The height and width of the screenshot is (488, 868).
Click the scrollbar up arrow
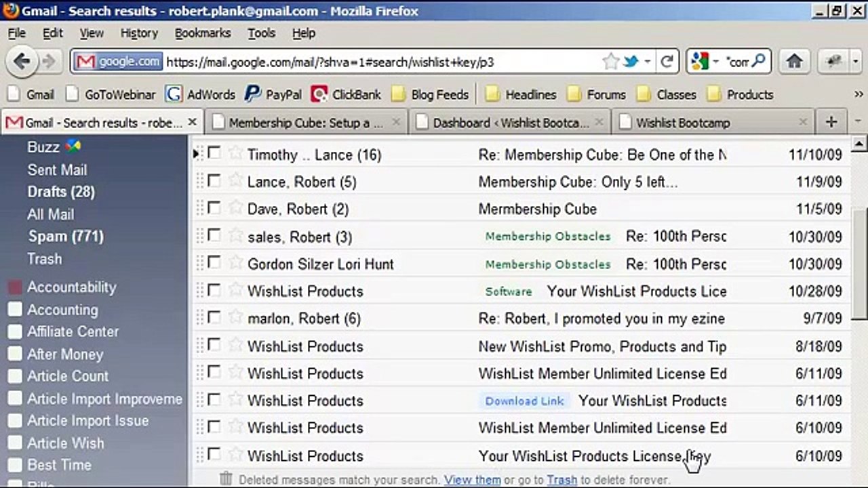pos(859,144)
